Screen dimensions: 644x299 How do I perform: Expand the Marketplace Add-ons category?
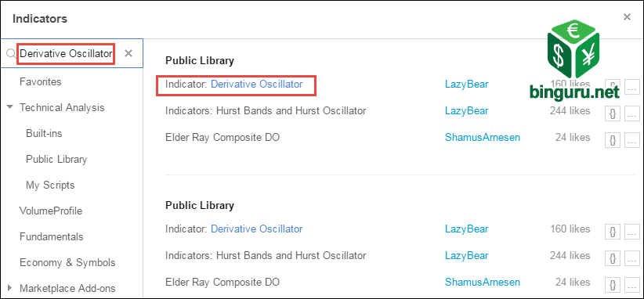[x=10, y=288]
